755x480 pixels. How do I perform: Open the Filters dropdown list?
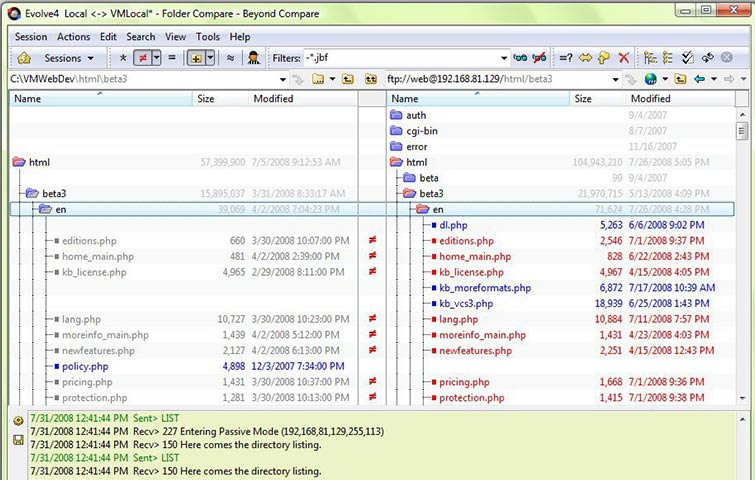[504, 58]
